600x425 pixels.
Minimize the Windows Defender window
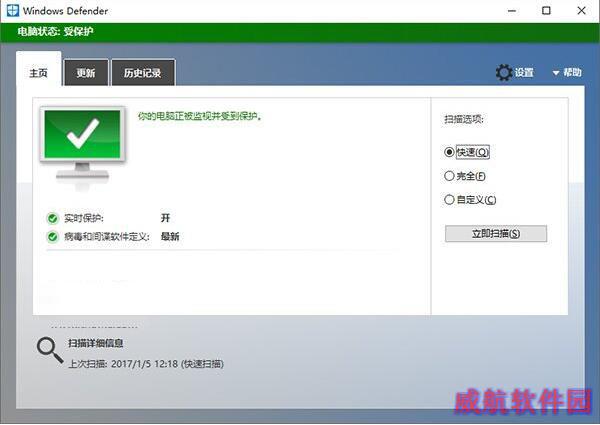pyautogui.click(x=512, y=11)
